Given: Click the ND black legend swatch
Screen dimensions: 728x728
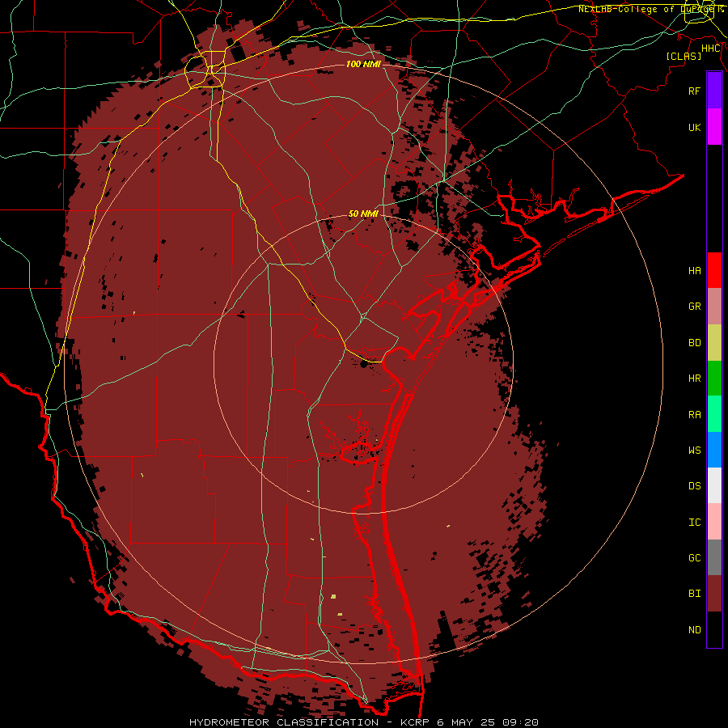Looking at the screenshot, I should [714, 629].
